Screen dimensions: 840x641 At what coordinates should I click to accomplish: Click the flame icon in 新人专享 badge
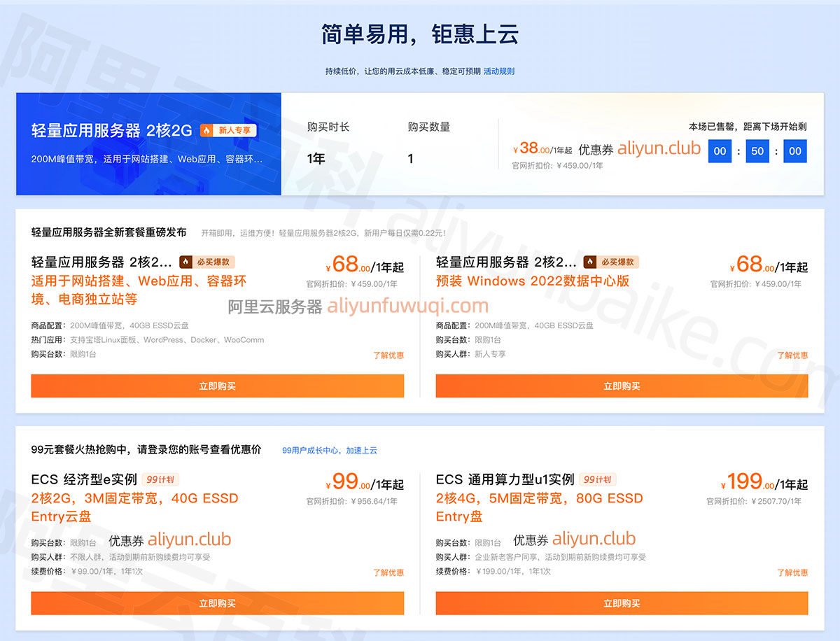(207, 130)
